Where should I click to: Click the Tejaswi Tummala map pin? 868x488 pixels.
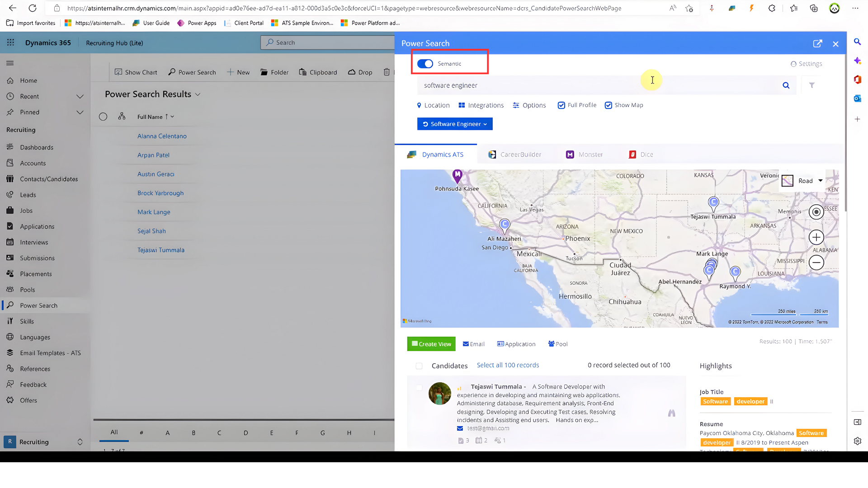[x=713, y=203]
